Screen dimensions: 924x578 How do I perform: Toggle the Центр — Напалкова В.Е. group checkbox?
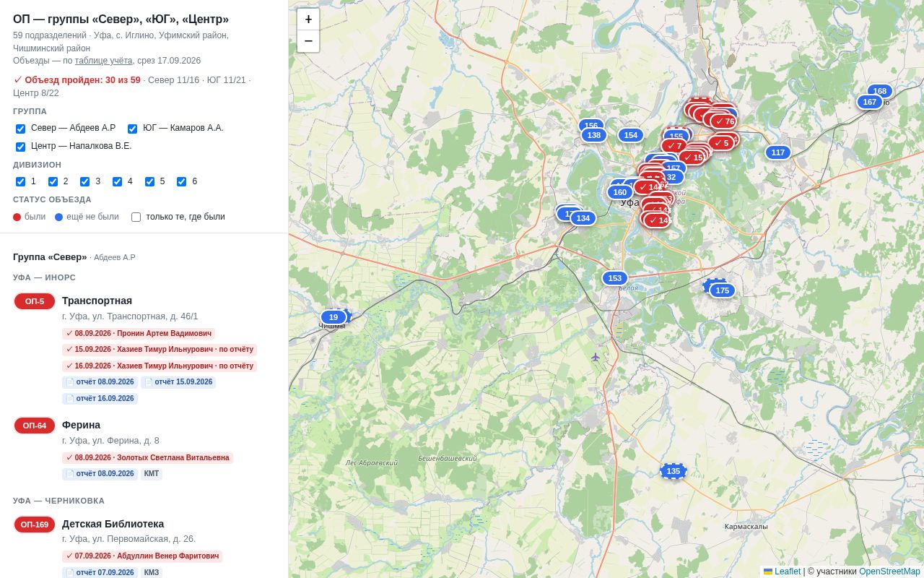click(x=20, y=147)
